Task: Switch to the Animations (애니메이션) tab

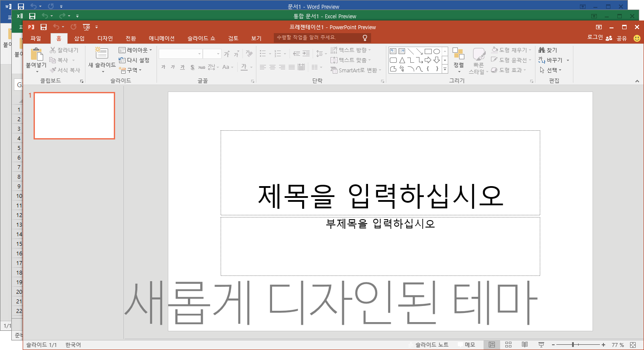Action: 162,38
